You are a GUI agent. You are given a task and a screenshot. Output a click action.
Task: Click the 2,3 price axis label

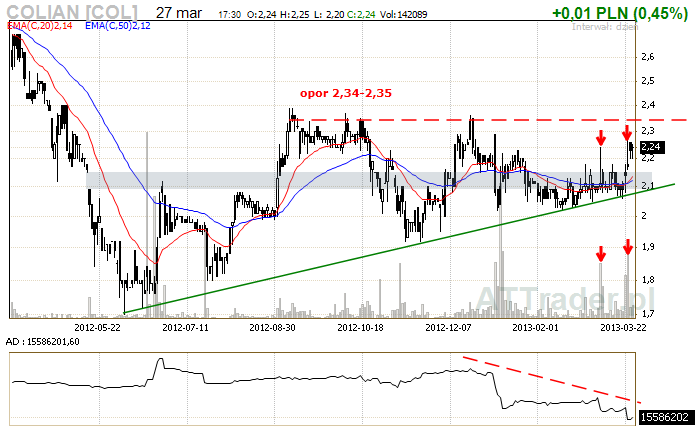tap(648, 131)
